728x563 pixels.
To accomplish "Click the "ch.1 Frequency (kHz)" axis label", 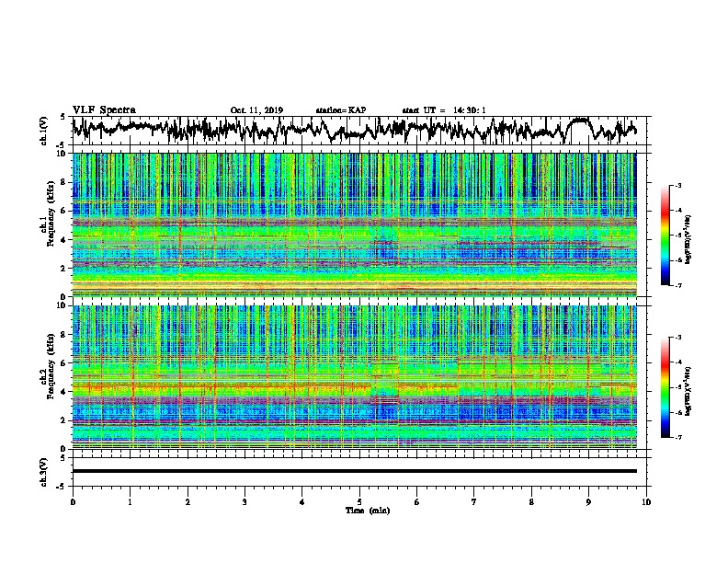I will click(47, 213).
